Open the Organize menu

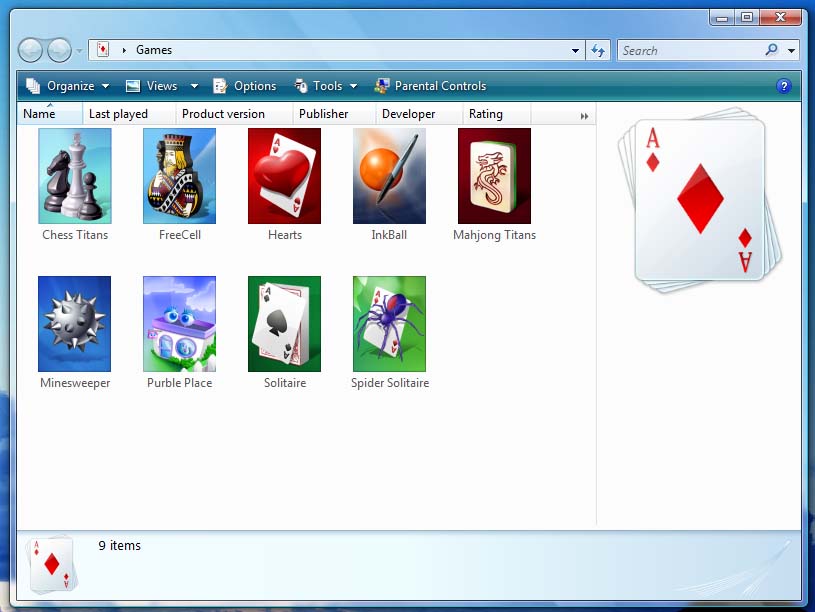click(x=68, y=86)
